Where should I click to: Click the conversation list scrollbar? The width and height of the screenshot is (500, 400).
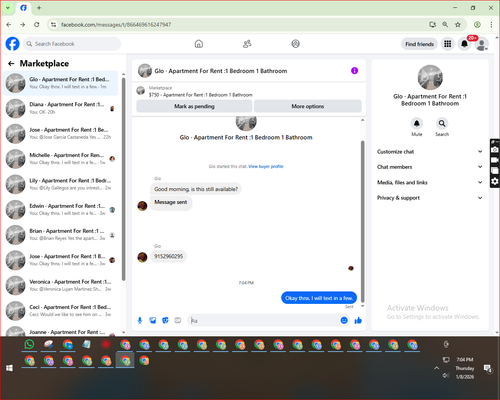pyautogui.click(x=123, y=179)
